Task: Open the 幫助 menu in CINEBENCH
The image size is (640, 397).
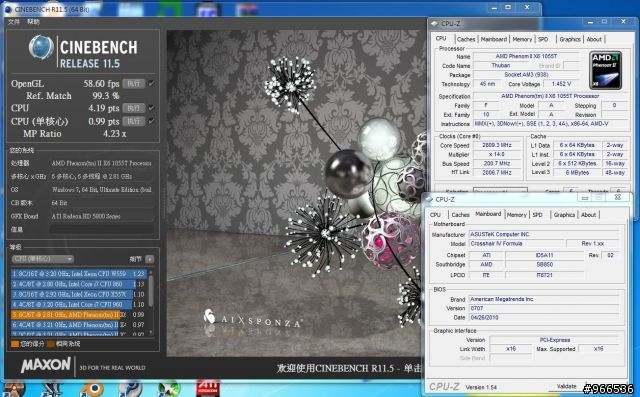Action: [x=33, y=22]
